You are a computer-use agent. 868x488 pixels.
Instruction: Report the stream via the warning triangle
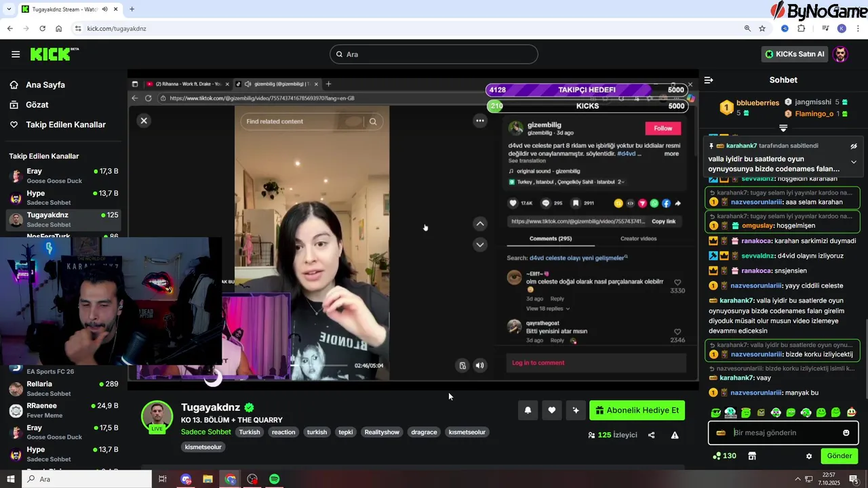pyautogui.click(x=675, y=435)
